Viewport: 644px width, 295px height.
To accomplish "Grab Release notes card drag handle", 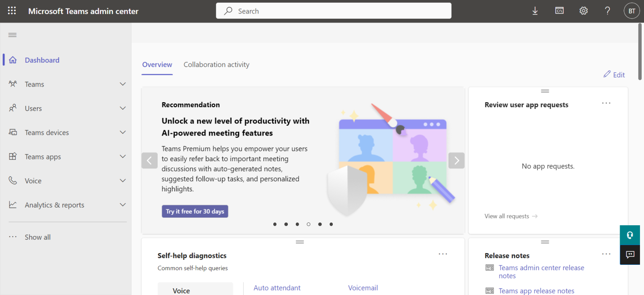I will click(x=545, y=242).
